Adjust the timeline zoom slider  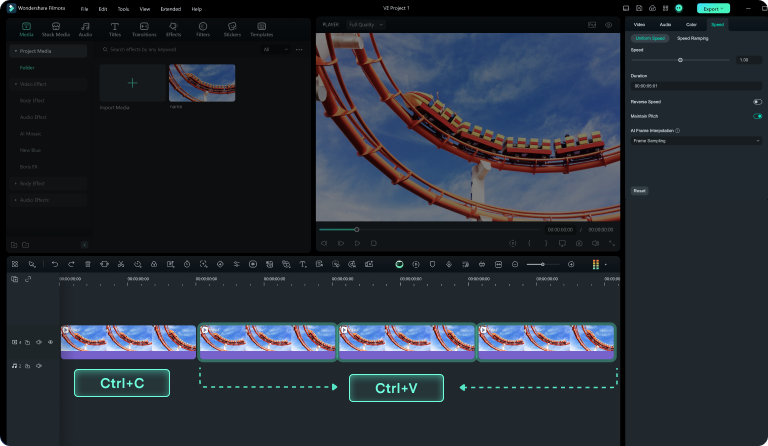click(x=542, y=264)
